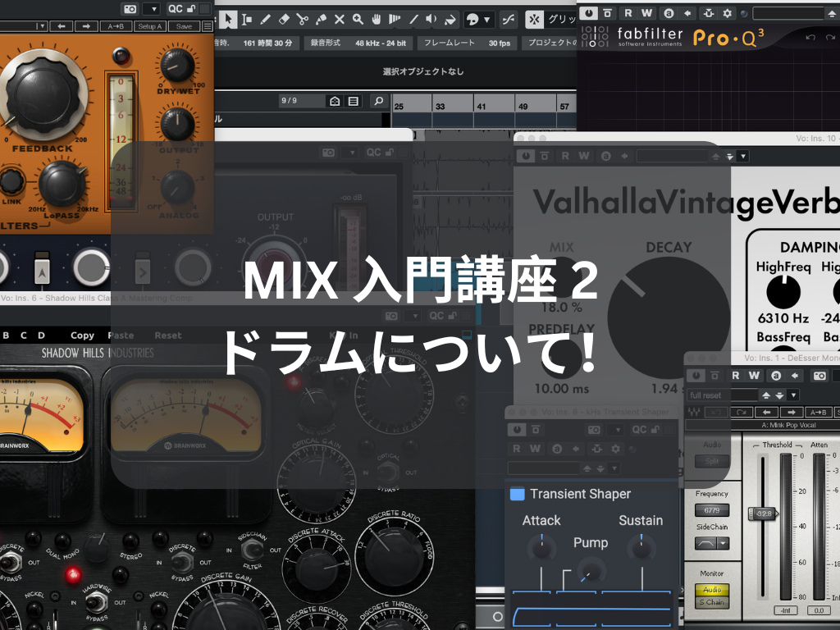This screenshot has height=630, width=840.
Task: Open Transient Shaper plugin settings gear
Action: coord(615,449)
